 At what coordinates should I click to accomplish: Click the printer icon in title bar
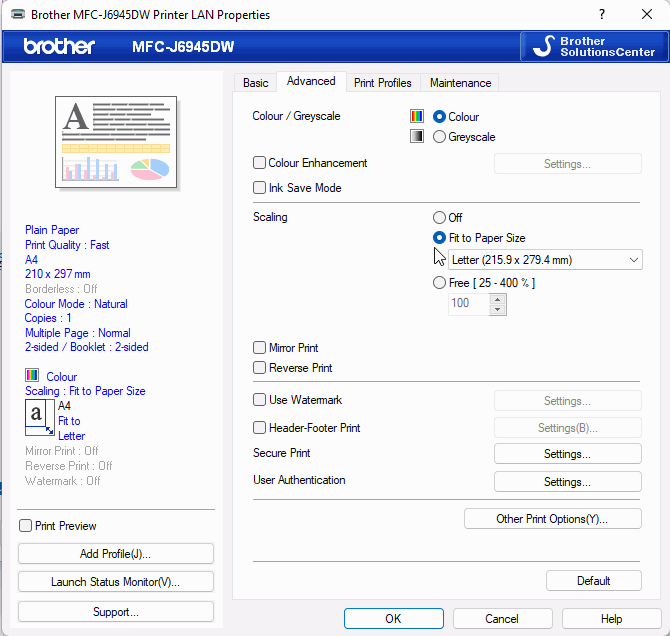[18, 14]
